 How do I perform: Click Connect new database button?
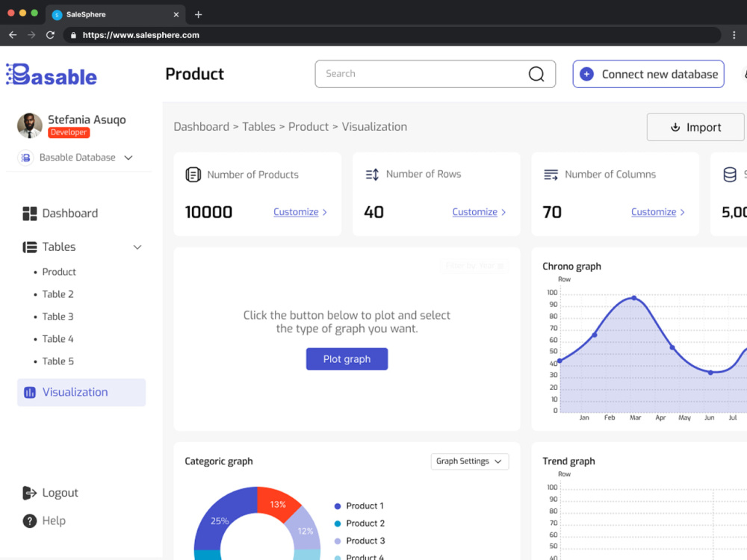(648, 74)
